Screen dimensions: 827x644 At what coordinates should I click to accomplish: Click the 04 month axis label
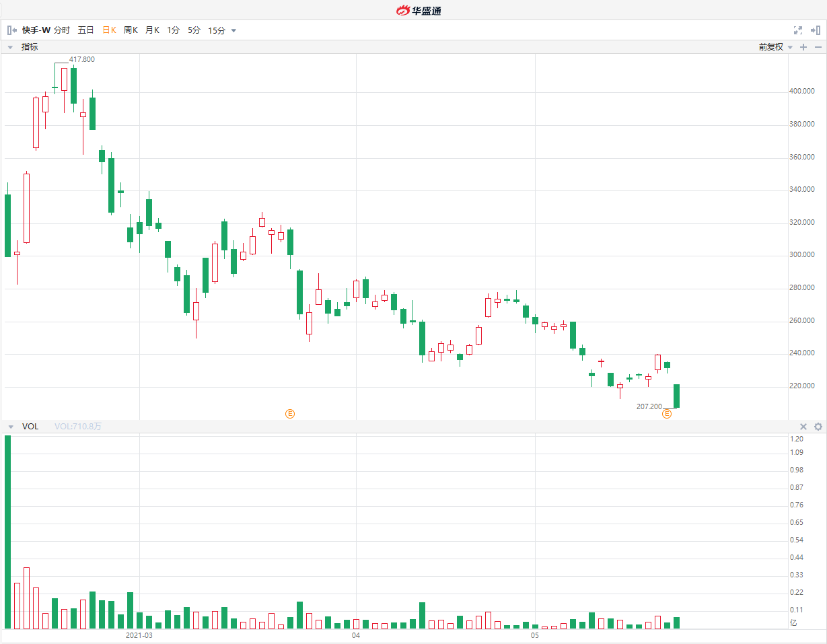[x=356, y=635]
